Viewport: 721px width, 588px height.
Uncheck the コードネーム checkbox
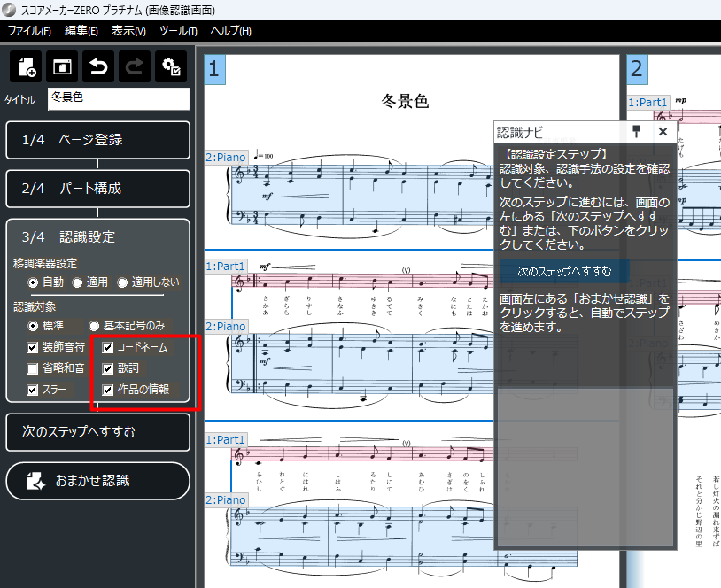point(108,347)
